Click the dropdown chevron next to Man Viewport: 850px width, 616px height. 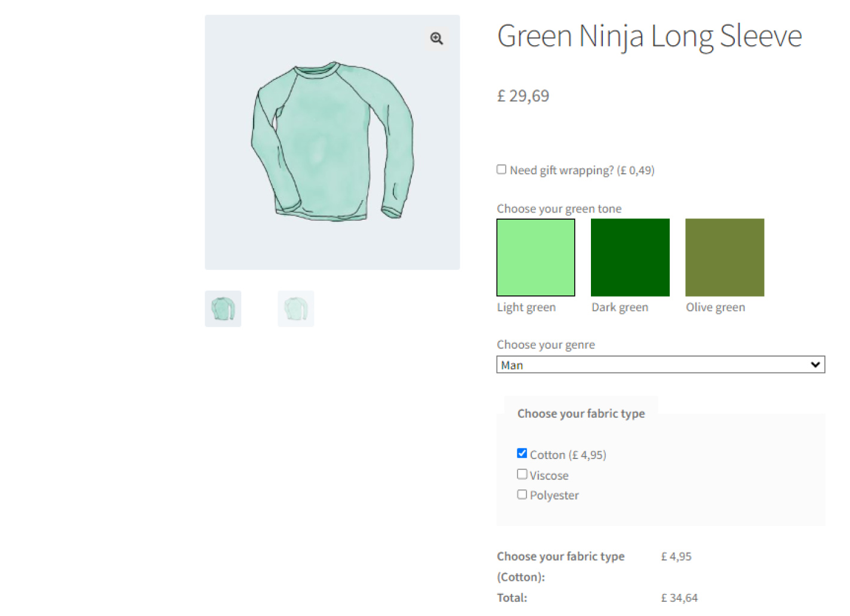point(815,364)
